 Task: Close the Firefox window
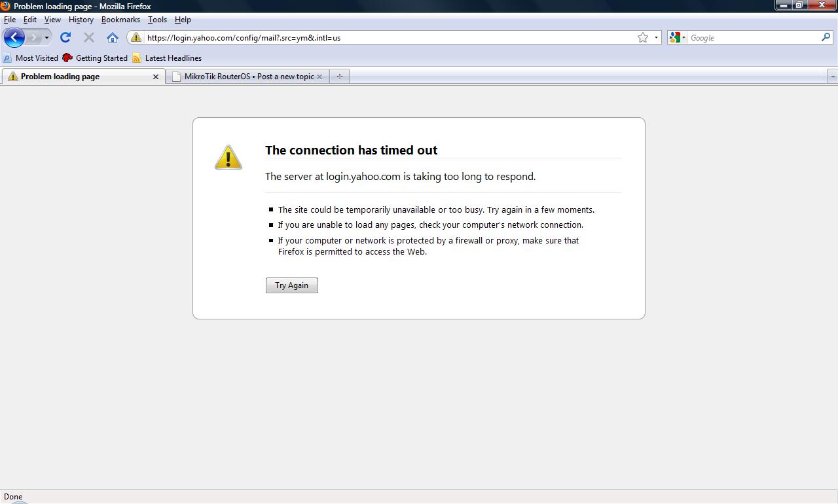click(822, 5)
